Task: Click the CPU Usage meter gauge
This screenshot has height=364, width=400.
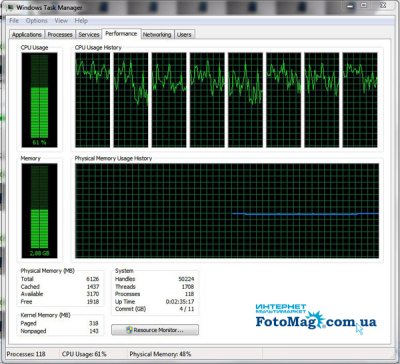Action: [39, 100]
